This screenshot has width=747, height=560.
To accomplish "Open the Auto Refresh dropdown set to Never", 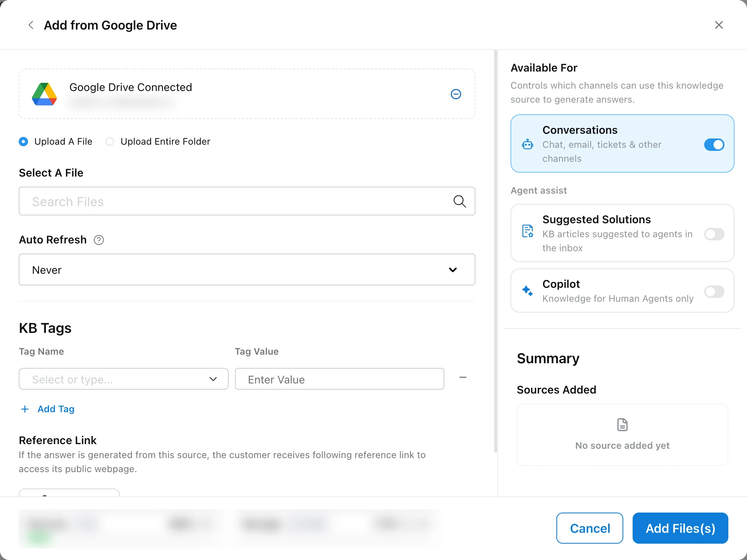I will [x=247, y=269].
